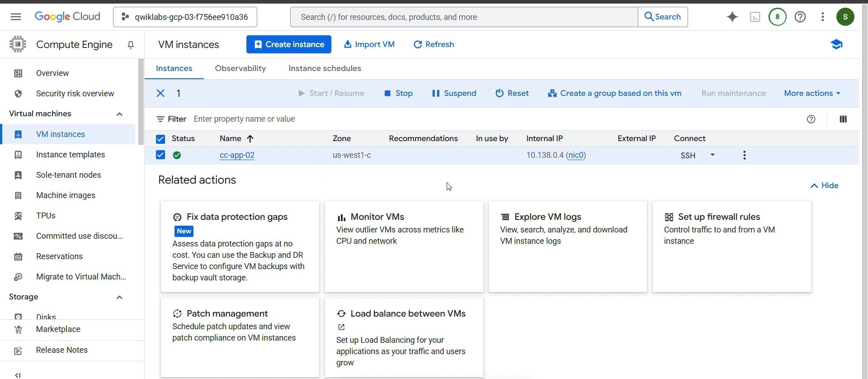The image size is (868, 379).
Task: Reset the selected VM instance
Action: (x=512, y=93)
